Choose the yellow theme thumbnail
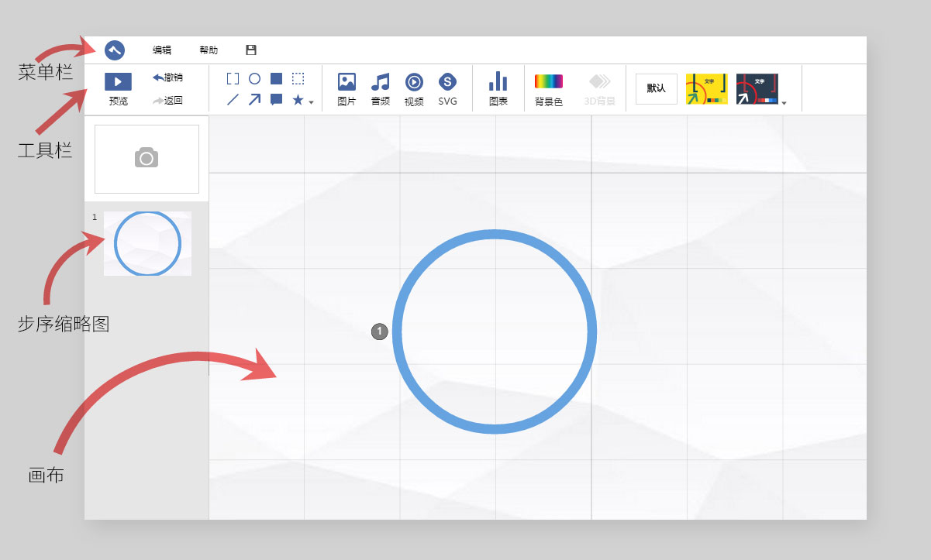The image size is (931, 560). click(x=706, y=89)
